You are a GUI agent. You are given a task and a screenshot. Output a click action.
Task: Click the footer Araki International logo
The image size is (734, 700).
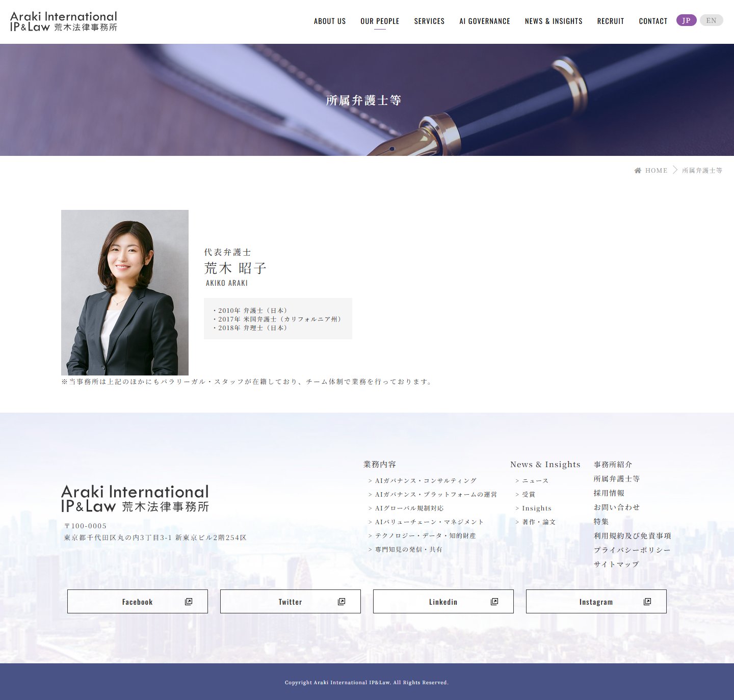pos(135,499)
